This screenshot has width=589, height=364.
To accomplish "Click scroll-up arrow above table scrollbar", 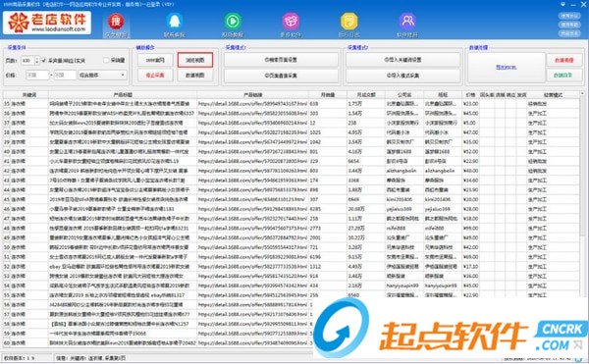I will [582, 94].
